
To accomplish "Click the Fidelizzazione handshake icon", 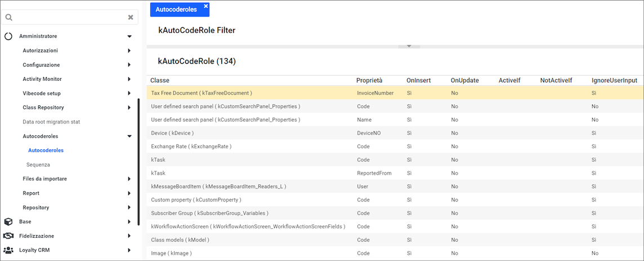I will [x=8, y=236].
